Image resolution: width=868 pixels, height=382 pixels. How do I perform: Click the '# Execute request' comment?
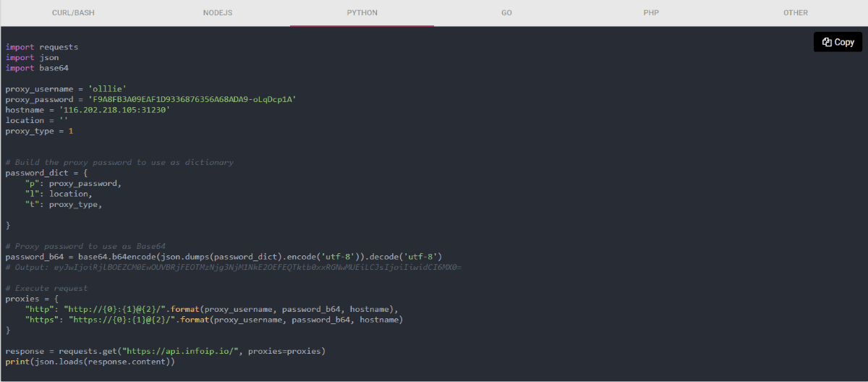(x=47, y=288)
